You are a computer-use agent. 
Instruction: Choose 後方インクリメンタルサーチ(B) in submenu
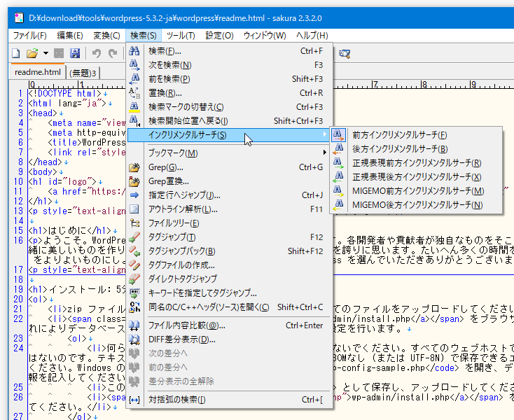tap(416, 148)
